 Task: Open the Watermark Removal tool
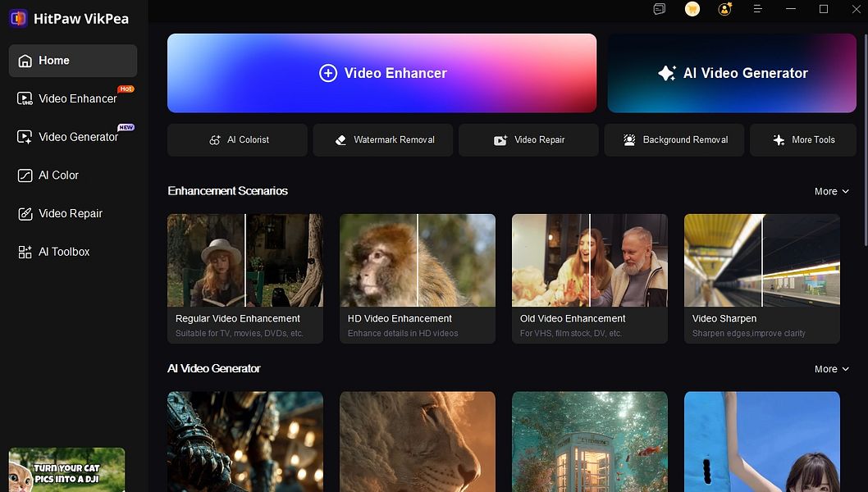(383, 140)
